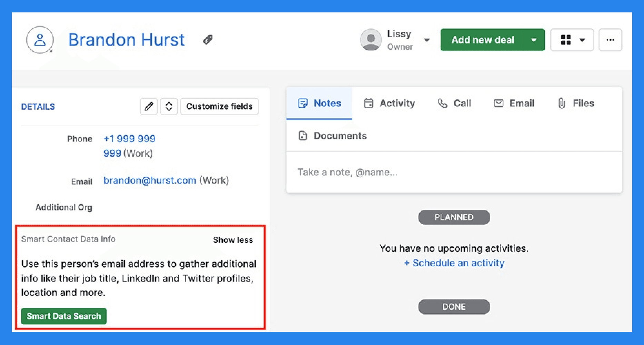The height and width of the screenshot is (345, 644).
Task: Click the Smart Data Search button
Action: pos(64,316)
